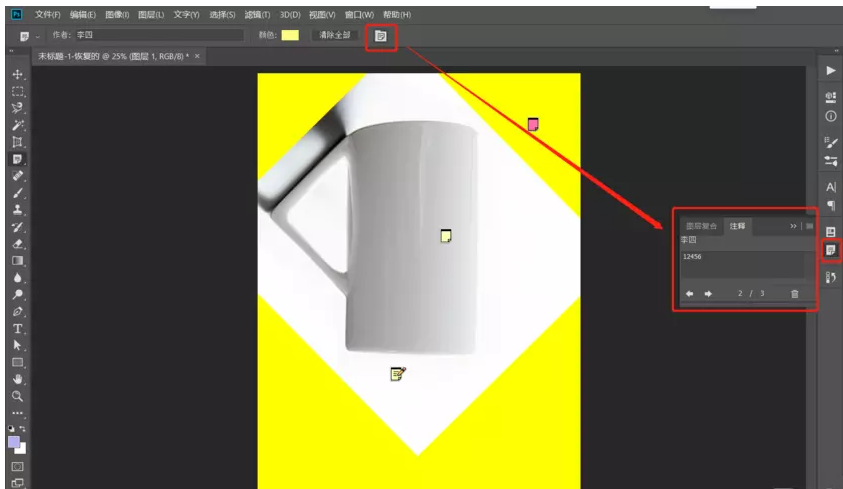Select the Blur tool
The height and width of the screenshot is (489, 843).
[17, 278]
